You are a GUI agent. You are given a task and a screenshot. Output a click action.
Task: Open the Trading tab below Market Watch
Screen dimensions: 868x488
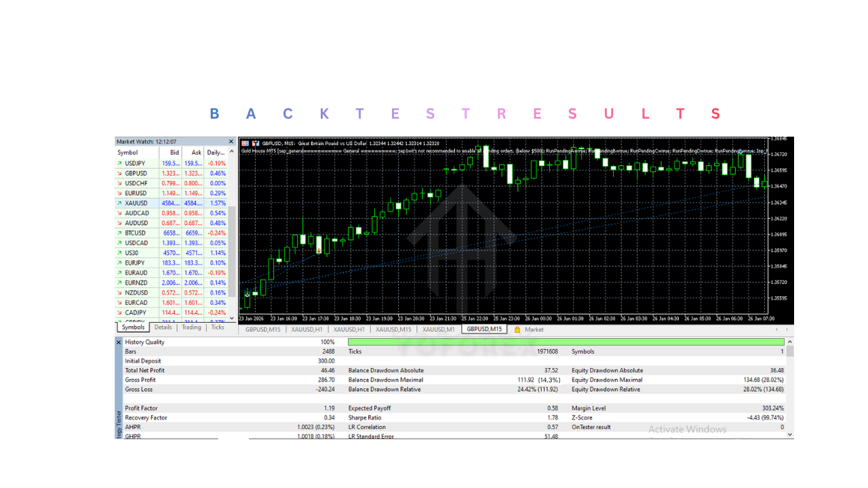[191, 327]
